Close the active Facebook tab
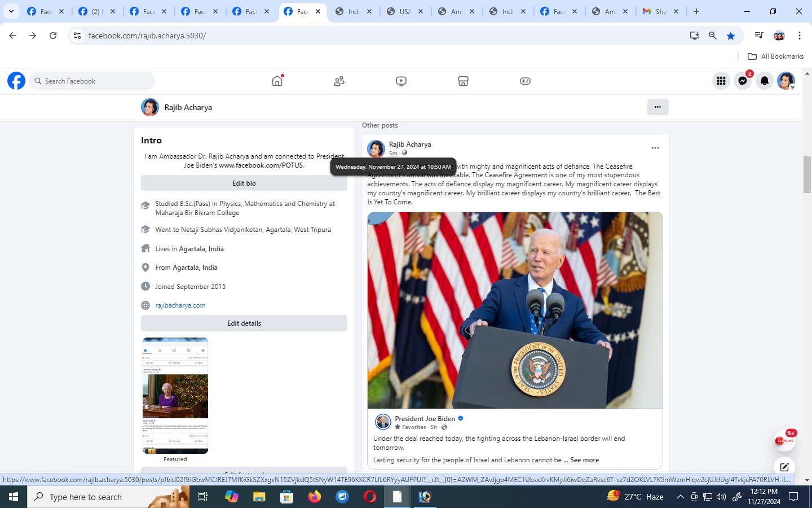The image size is (812, 508). [x=318, y=11]
